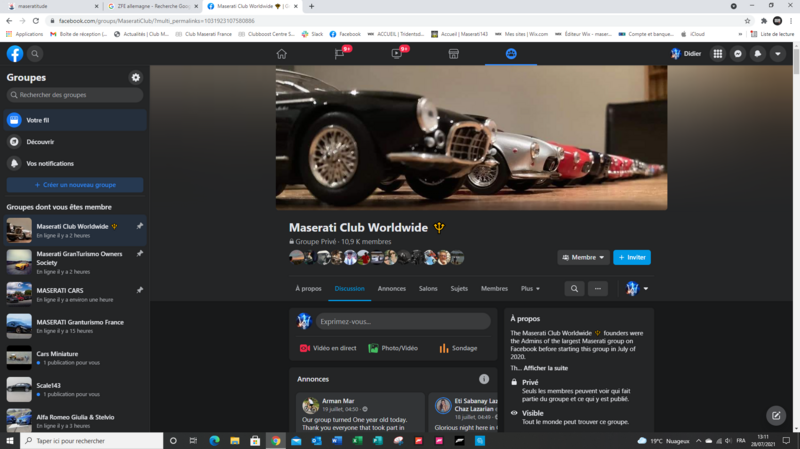Start a Vidéo en direct
The image size is (800, 449).
tap(328, 348)
